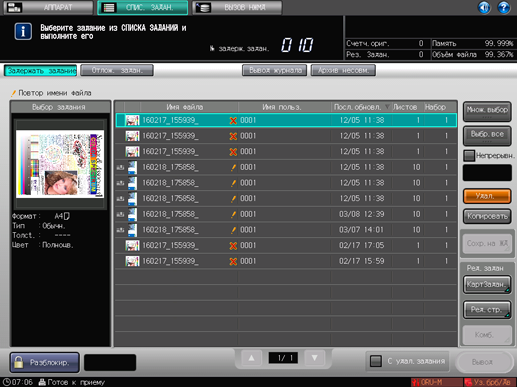Screen dimensions: 517x387
Task: Switch to Отлож. задан. tab
Action: 117,70
